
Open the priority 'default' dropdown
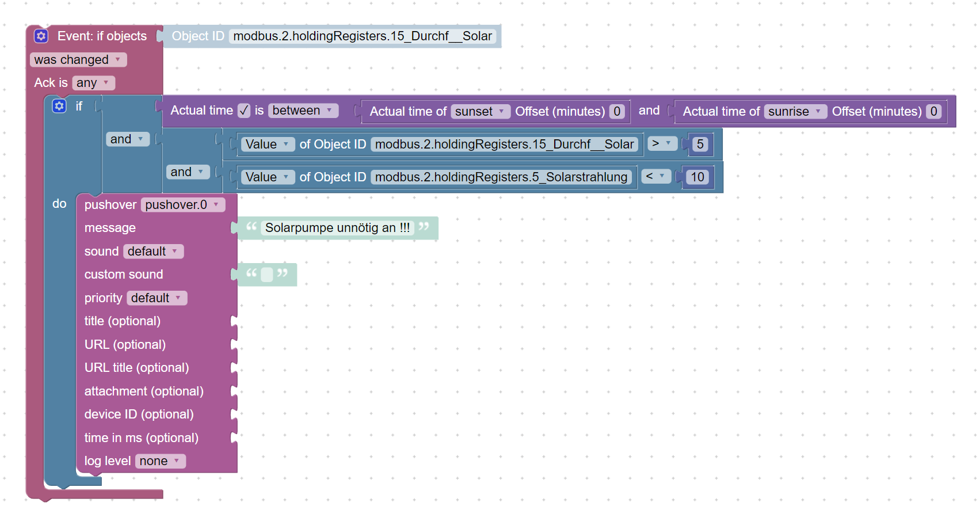pyautogui.click(x=157, y=298)
